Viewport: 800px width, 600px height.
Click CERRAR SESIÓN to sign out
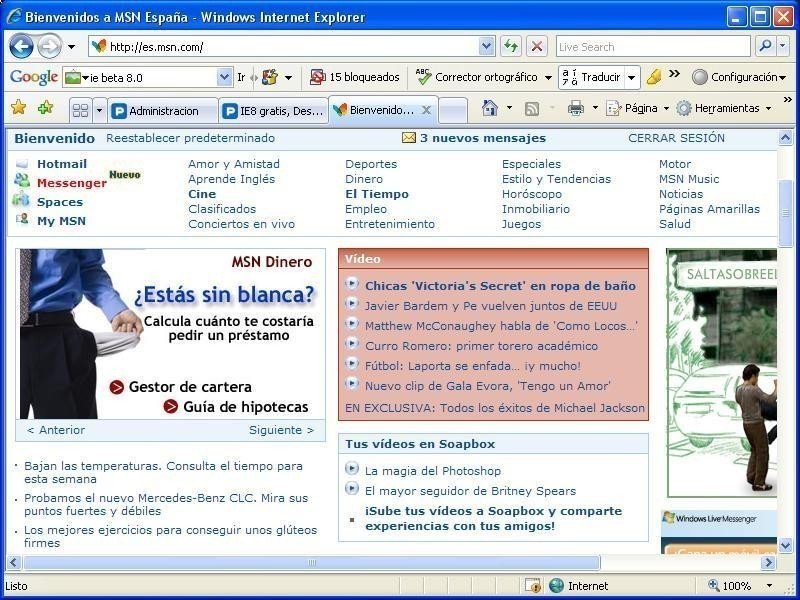pos(676,138)
